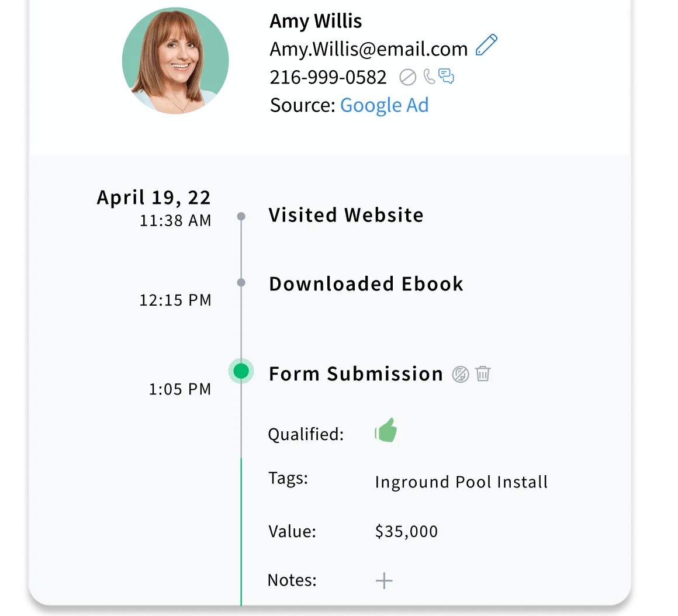Click the phone number 216-999-0582

tap(328, 77)
